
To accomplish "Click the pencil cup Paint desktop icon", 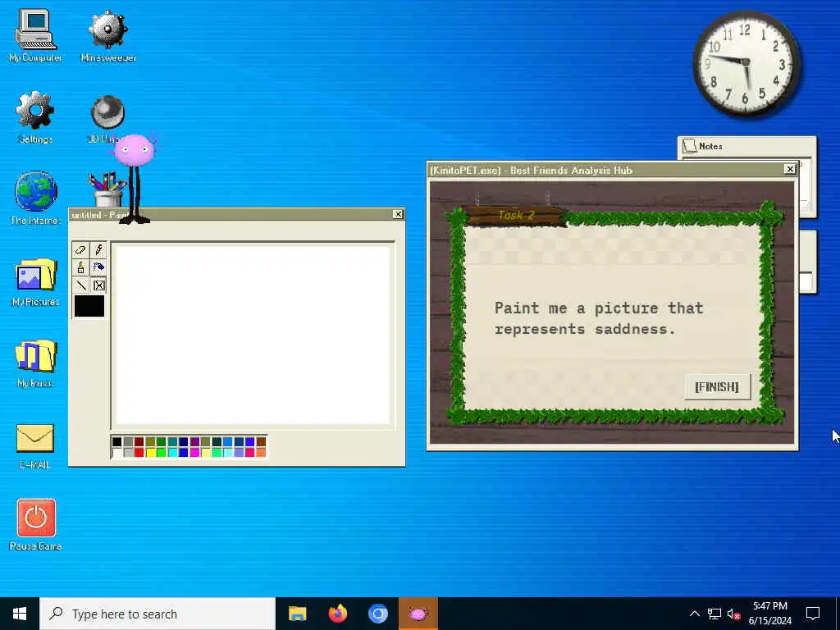I will [107, 189].
